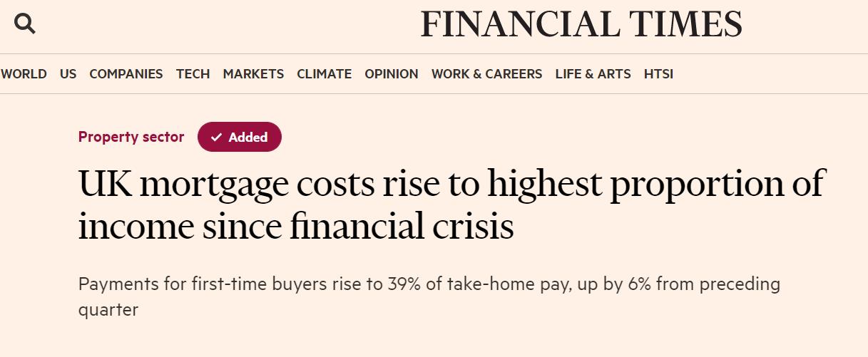Open the HTSI section
The image size is (868, 357).
(x=658, y=74)
